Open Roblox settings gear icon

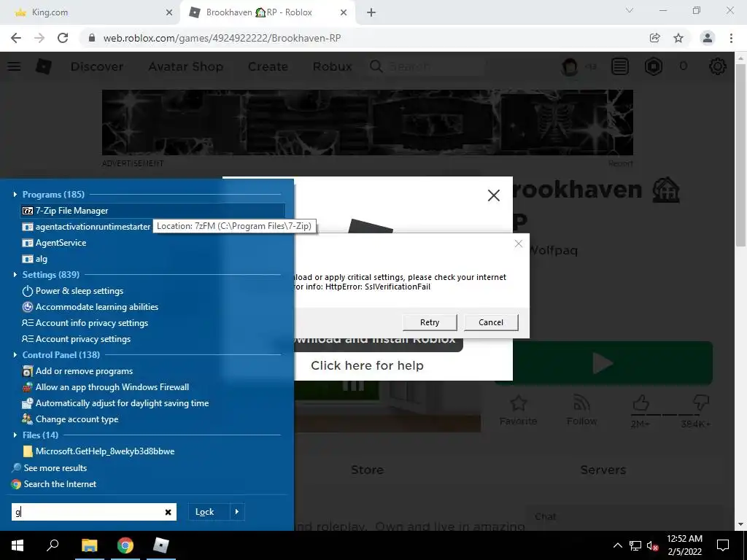718,66
